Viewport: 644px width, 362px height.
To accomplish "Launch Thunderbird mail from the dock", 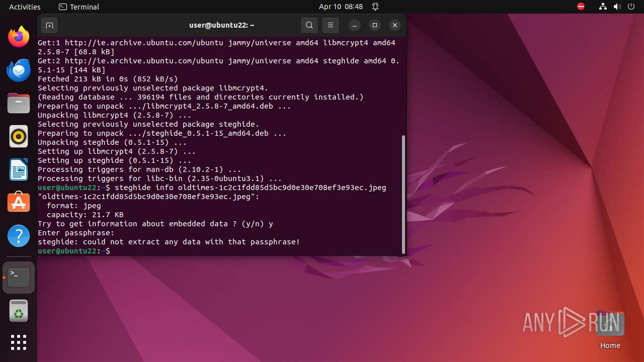I will tap(19, 70).
